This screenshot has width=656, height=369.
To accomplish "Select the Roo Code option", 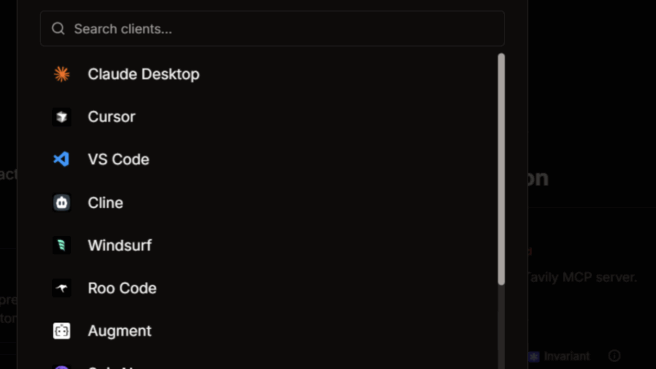I will 269,288.
